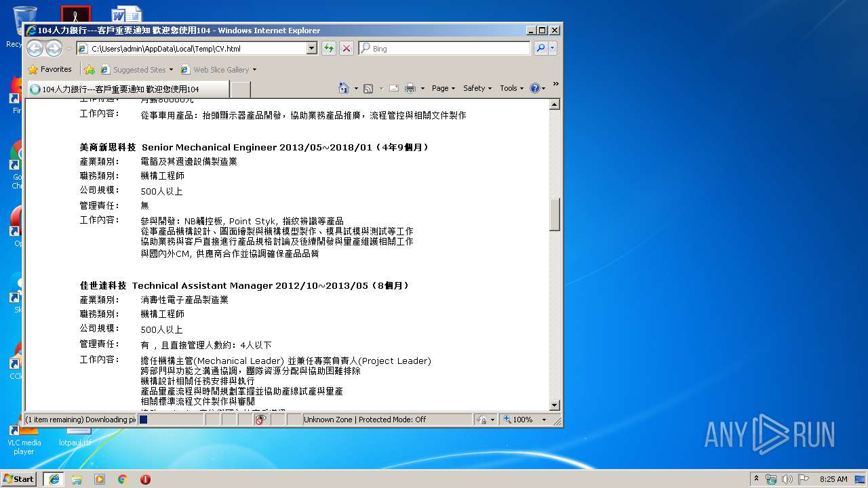Click the scrollbar up arrow
This screenshot has height=488, width=868.
click(x=555, y=104)
